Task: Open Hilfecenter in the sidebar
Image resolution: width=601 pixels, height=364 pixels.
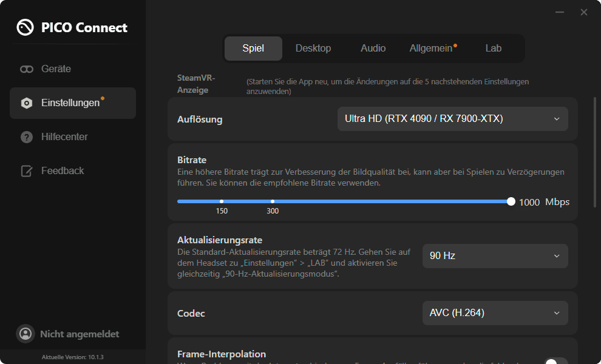Action: coord(73,136)
